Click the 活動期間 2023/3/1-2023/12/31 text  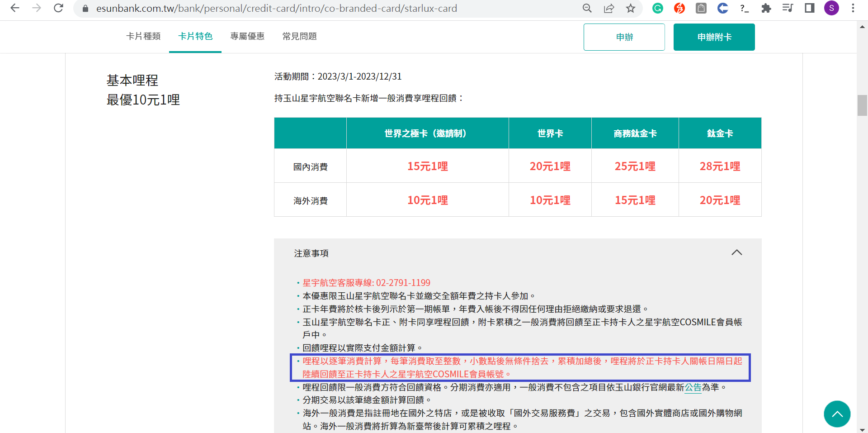338,76
